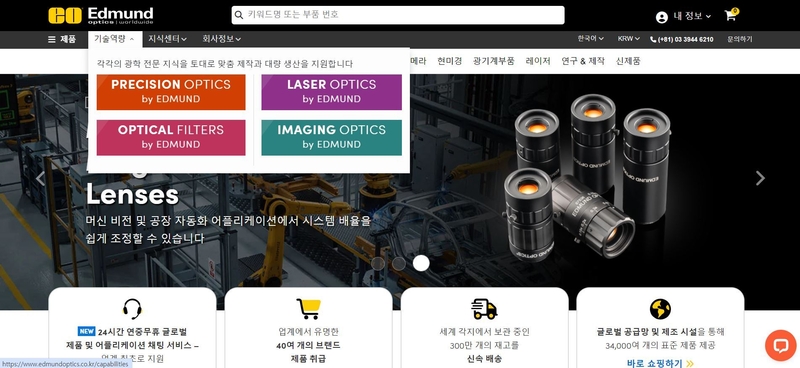Collapse the 기술역량 dropdown menu

point(114,39)
